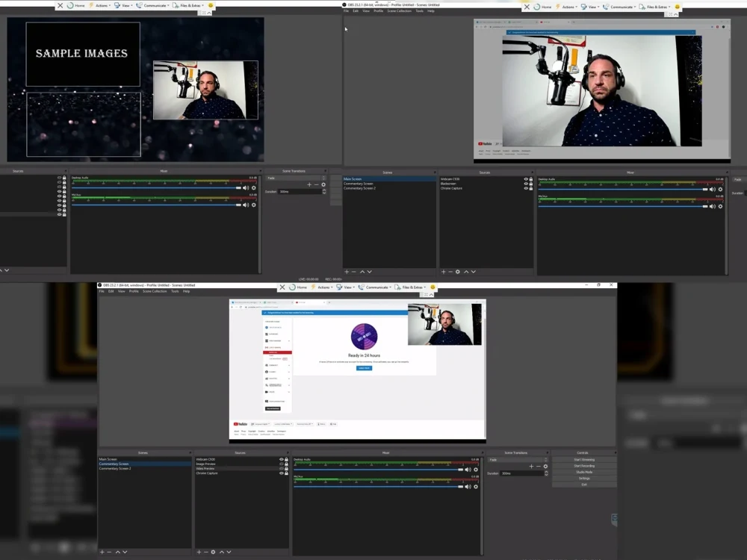Add a scene transition in bottom OBS window
747x560 pixels.
pos(531,466)
